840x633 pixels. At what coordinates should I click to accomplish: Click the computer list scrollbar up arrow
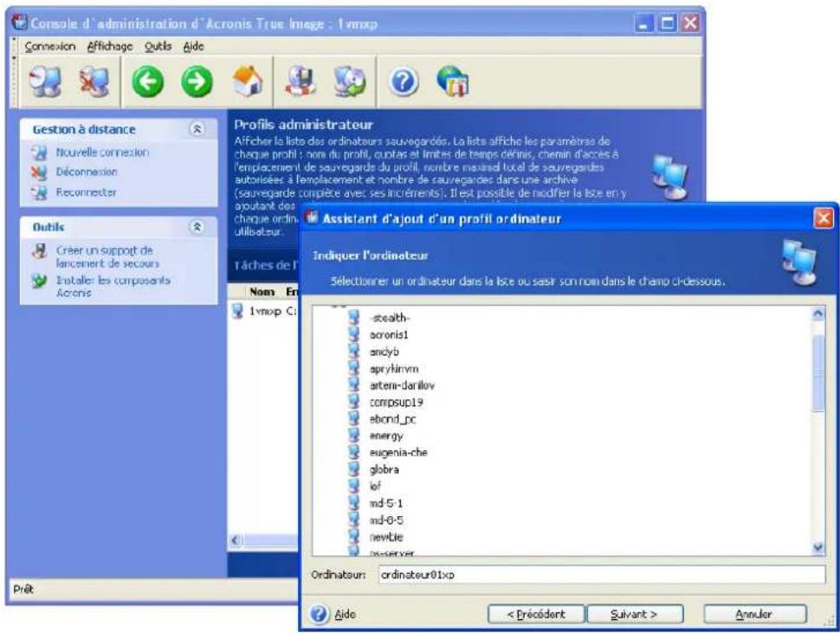pyautogui.click(x=818, y=314)
